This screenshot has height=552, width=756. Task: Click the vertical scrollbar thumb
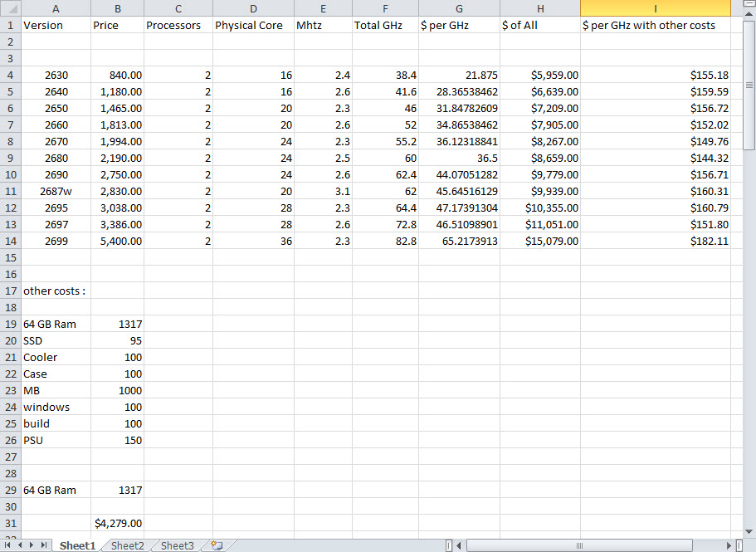[749, 85]
